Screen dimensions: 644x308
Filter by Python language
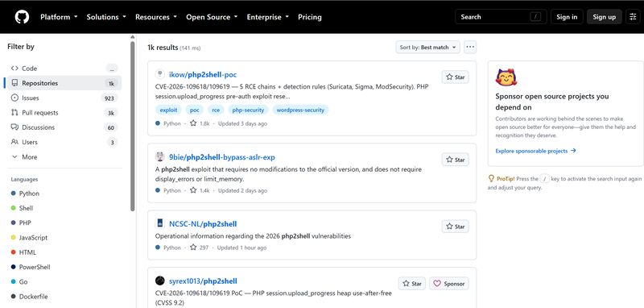[x=64, y=194]
